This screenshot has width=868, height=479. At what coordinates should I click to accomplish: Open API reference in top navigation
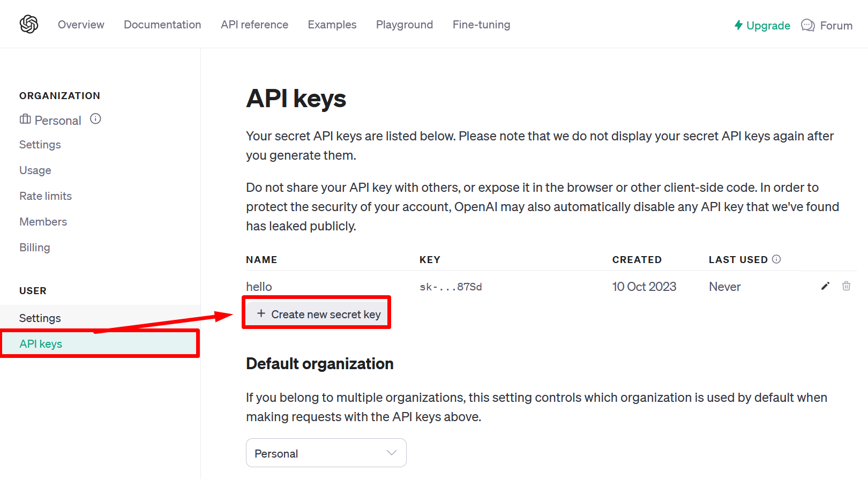255,25
